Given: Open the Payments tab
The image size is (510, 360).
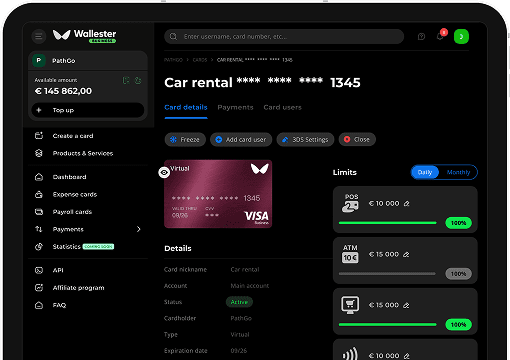Looking at the screenshot, I should click(x=235, y=107).
